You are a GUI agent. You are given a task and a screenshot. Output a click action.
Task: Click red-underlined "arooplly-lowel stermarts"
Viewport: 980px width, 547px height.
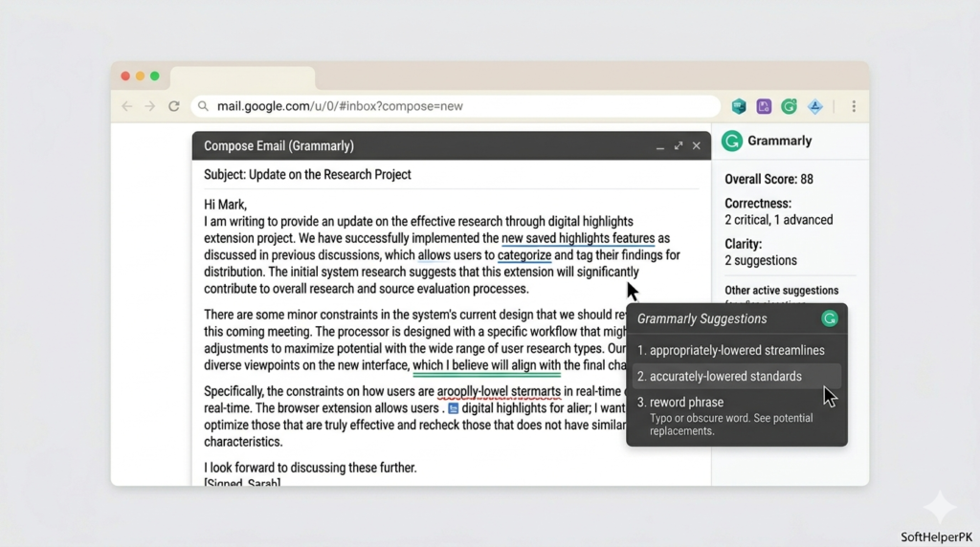coord(499,391)
